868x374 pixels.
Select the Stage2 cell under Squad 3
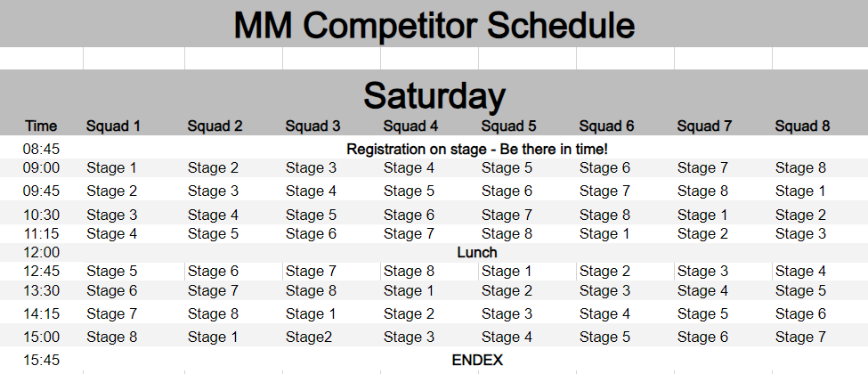click(x=309, y=337)
